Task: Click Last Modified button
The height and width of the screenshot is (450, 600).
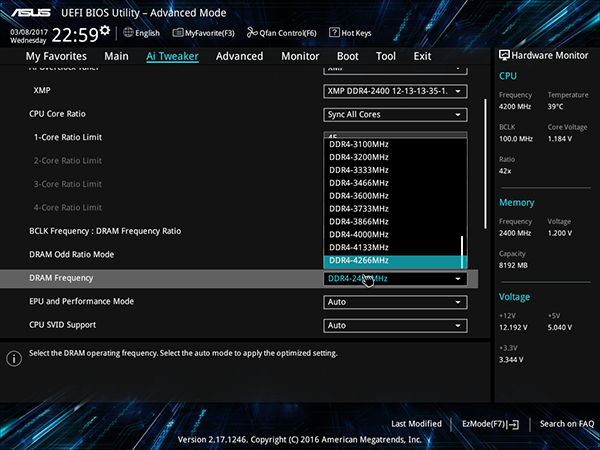Action: click(416, 424)
